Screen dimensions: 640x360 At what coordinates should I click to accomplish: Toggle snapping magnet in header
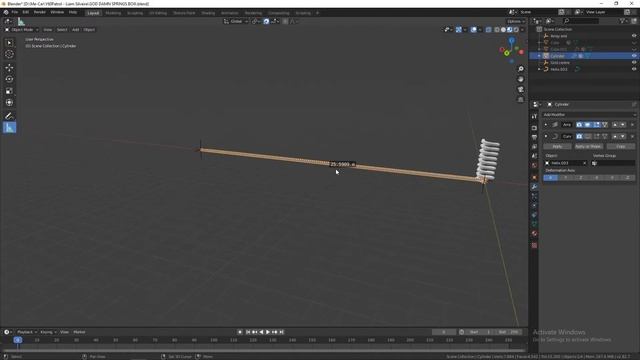[x=267, y=22]
